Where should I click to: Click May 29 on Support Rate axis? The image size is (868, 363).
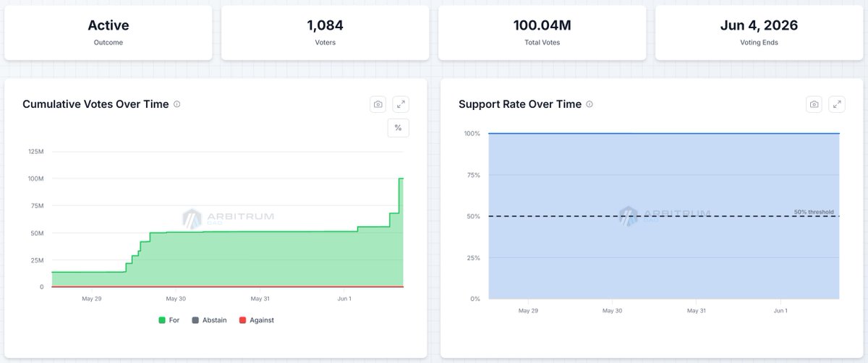point(529,310)
